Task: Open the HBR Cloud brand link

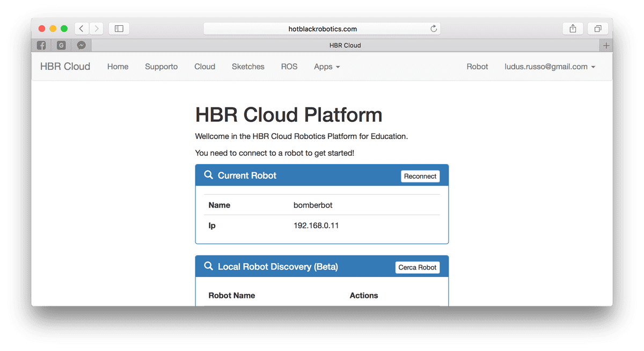Action: [65, 67]
